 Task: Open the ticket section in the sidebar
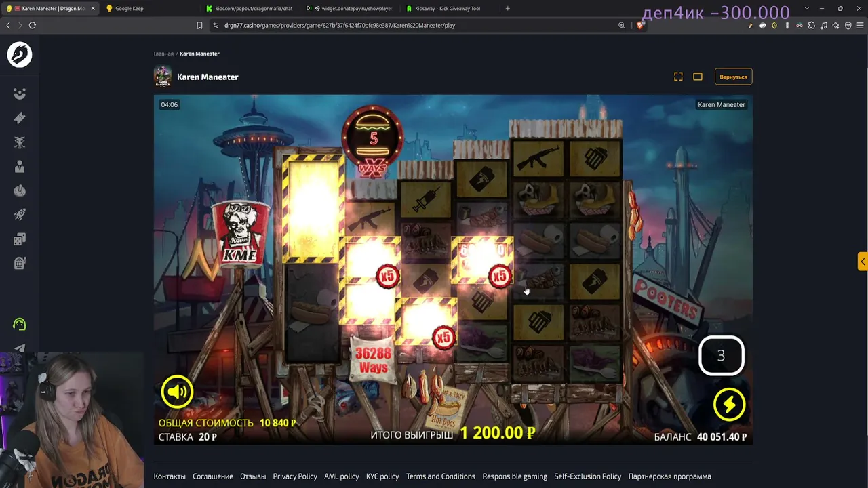point(20,118)
